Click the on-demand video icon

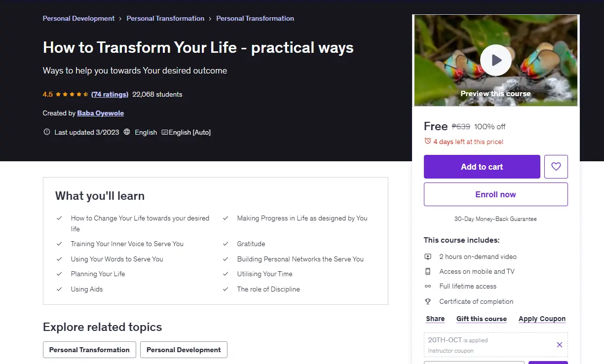tap(428, 256)
